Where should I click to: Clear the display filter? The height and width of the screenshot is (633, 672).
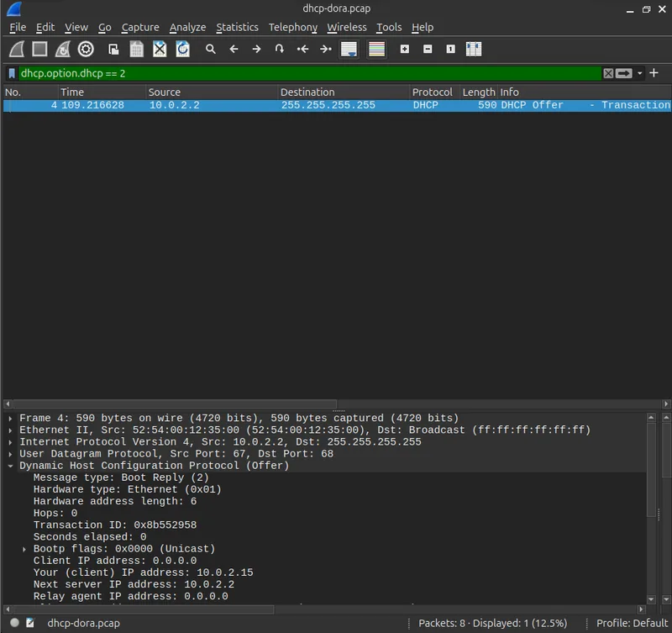point(608,73)
